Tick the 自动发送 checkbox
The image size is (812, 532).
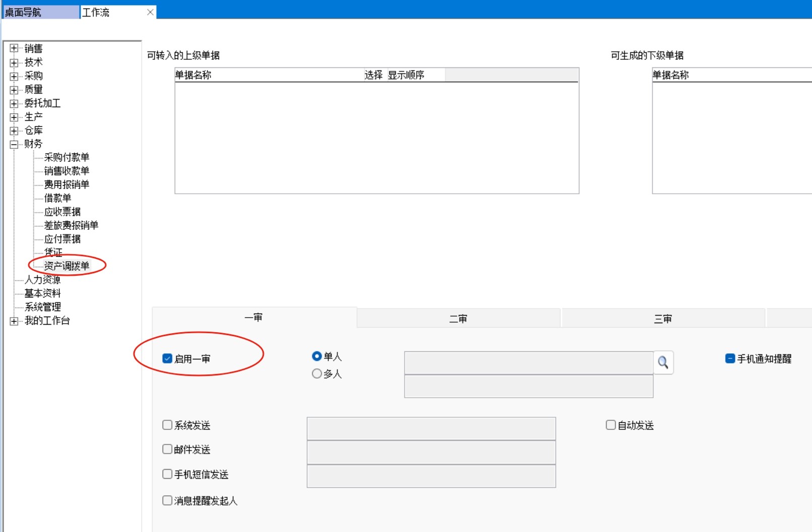pos(611,425)
